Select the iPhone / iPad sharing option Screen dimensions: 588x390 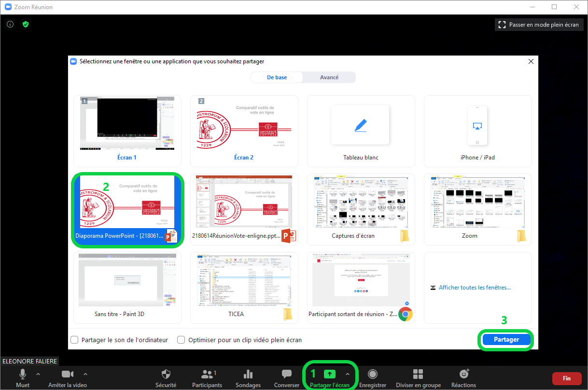click(x=477, y=131)
